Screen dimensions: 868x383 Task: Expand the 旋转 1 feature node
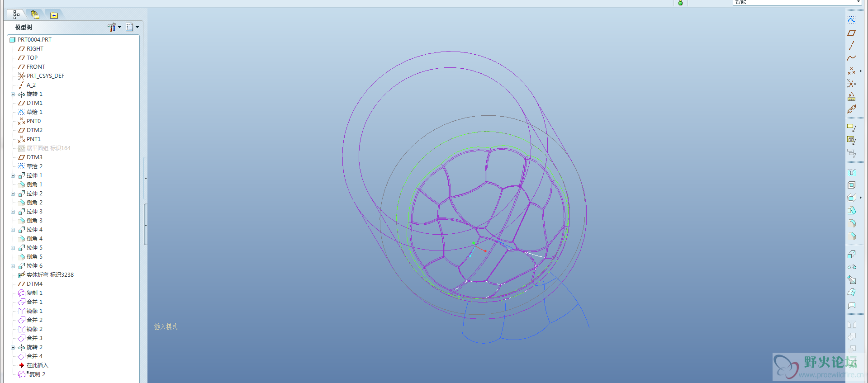(x=13, y=94)
